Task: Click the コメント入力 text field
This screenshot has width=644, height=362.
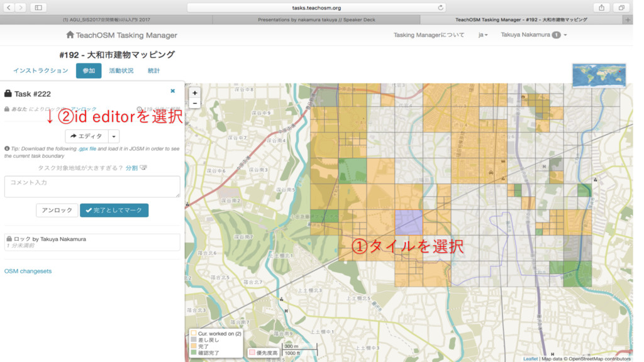Action: pyautogui.click(x=92, y=187)
